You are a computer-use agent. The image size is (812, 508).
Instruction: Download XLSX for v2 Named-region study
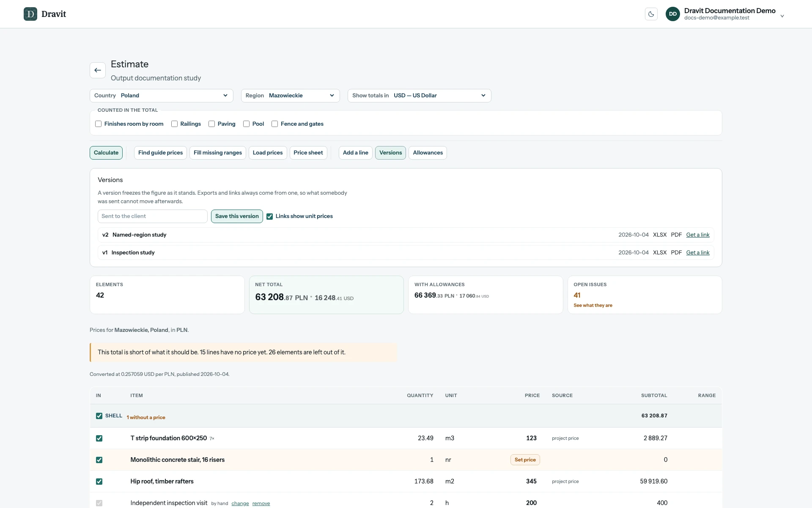[x=660, y=235]
